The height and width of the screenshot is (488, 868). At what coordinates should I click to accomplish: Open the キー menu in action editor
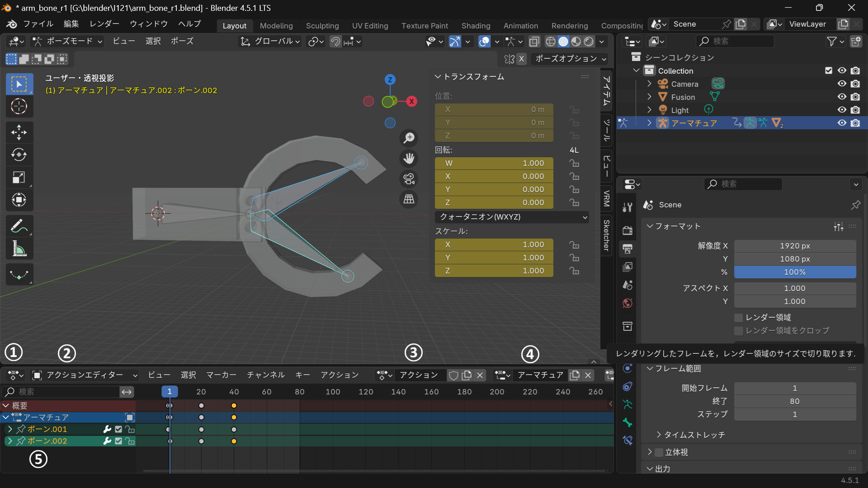[x=302, y=375]
